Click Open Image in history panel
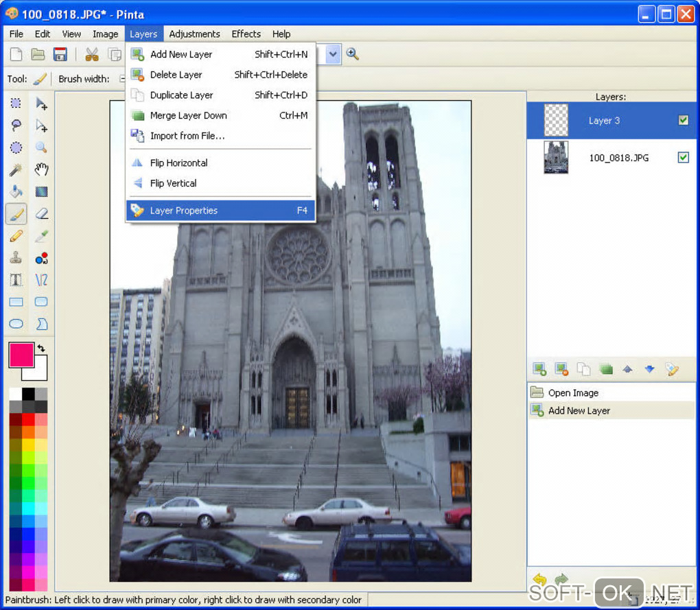 point(573,392)
